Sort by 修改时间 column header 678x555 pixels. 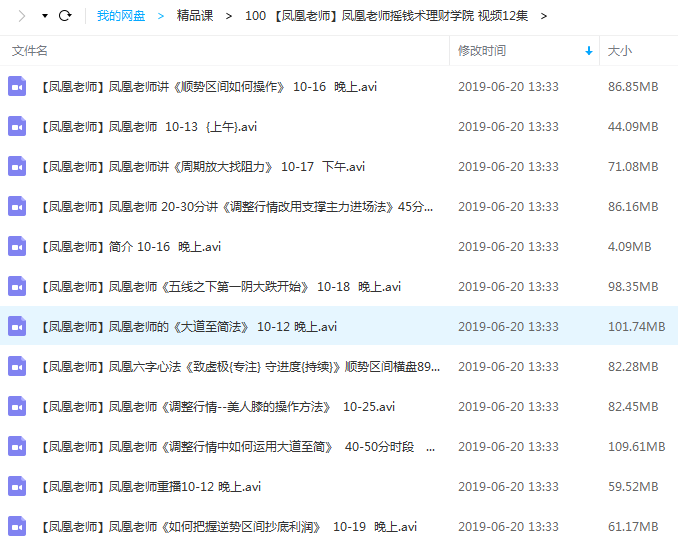482,50
